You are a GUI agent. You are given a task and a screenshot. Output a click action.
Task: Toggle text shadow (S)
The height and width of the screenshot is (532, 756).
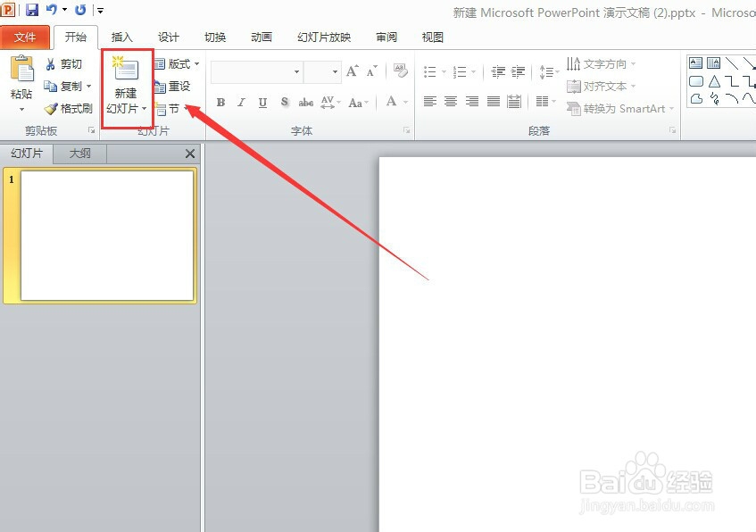tap(285, 102)
